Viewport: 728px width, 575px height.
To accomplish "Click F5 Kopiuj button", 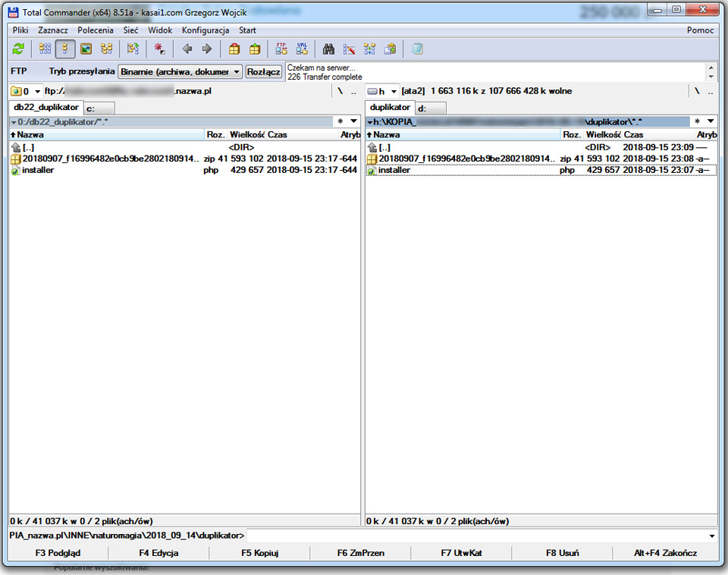I will [x=259, y=553].
